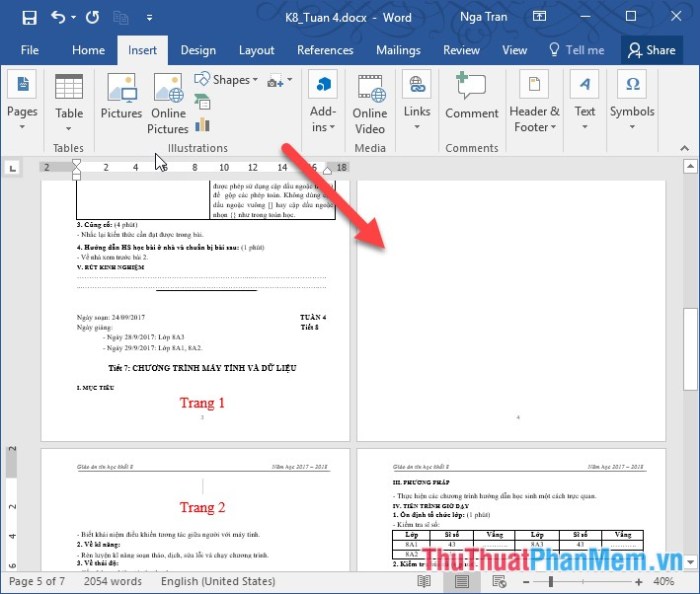Save the document with the floppy icon
700x594 pixels.
point(29,18)
